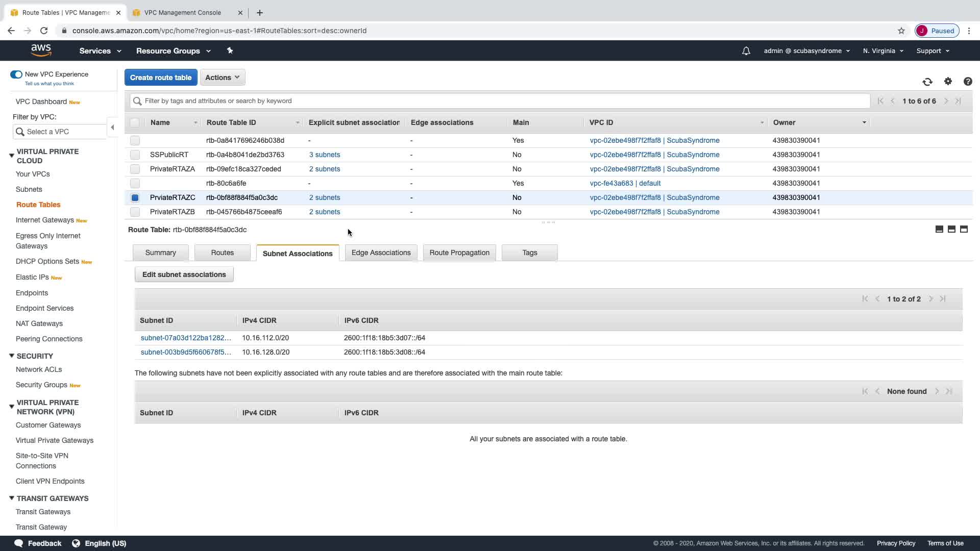
Task: Open the Internet Gateways sidebar link
Action: point(45,220)
